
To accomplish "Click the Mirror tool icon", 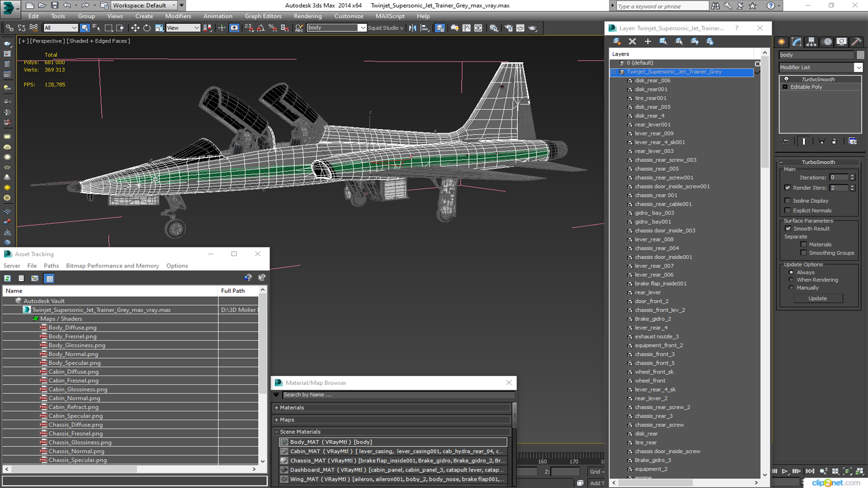I will click(x=412, y=28).
